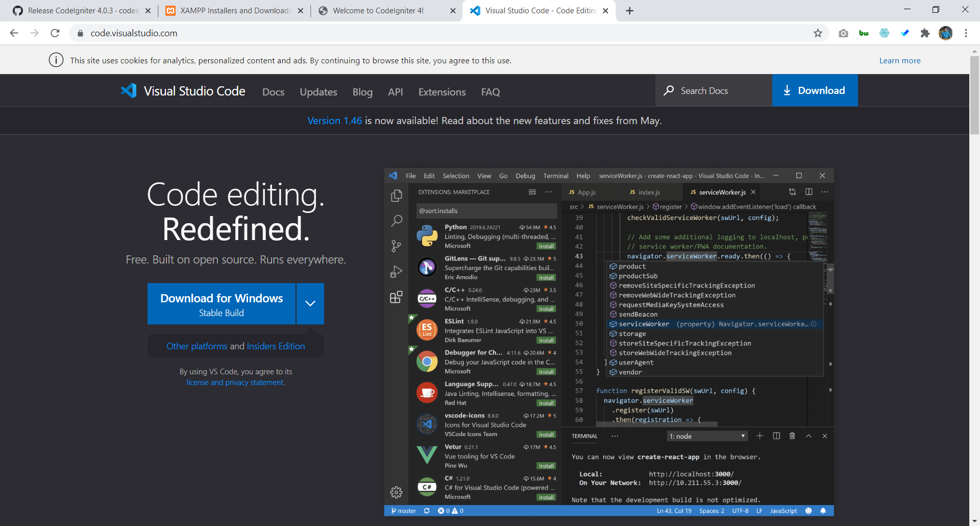The height and width of the screenshot is (526, 980).
Task: Open the Version 1.46 release link
Action: click(x=334, y=121)
